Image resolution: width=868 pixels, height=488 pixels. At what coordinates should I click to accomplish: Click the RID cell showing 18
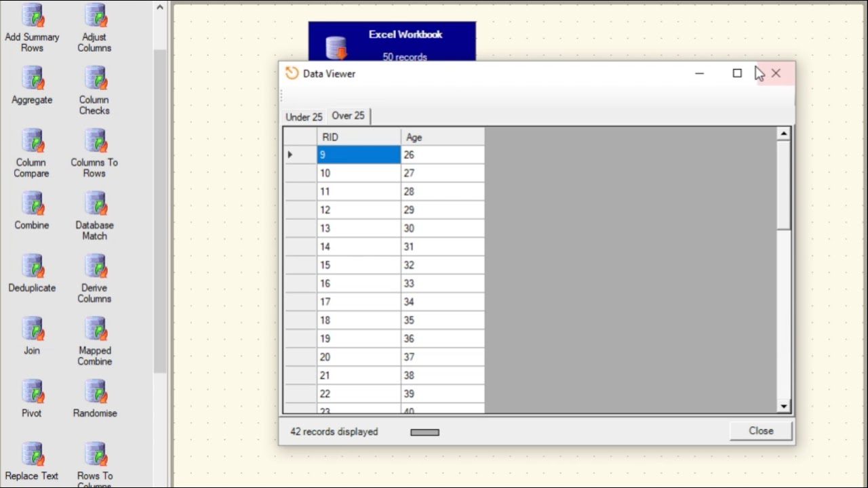click(359, 320)
